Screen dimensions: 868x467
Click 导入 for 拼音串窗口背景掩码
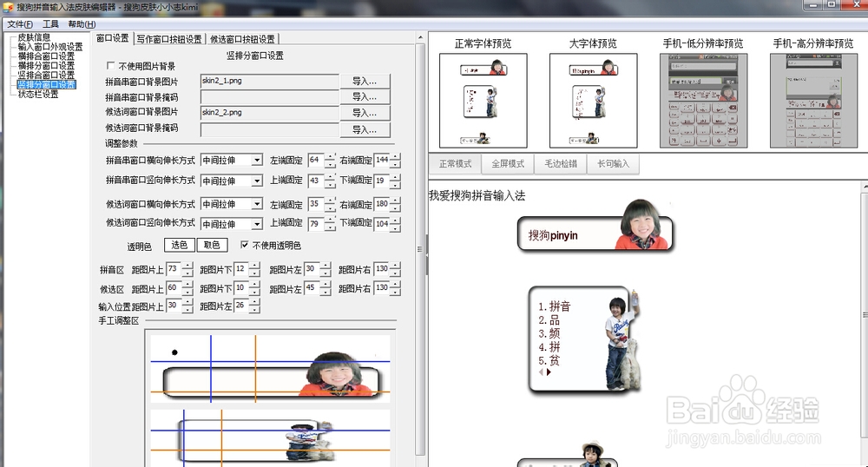[365, 97]
